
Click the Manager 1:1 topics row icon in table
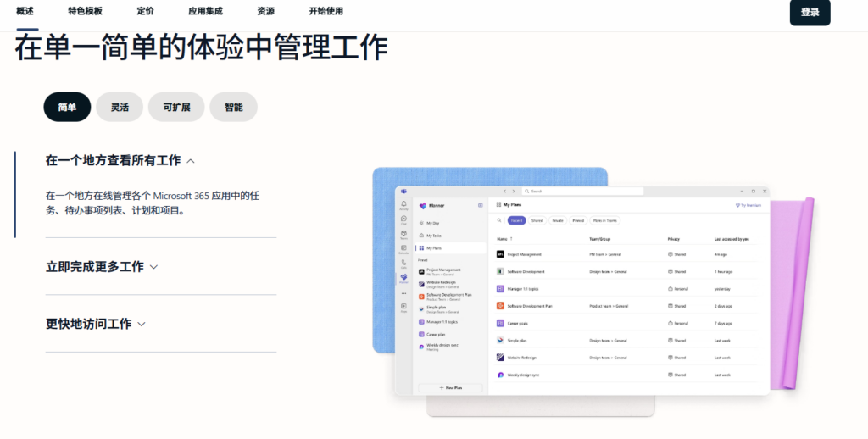tap(500, 288)
